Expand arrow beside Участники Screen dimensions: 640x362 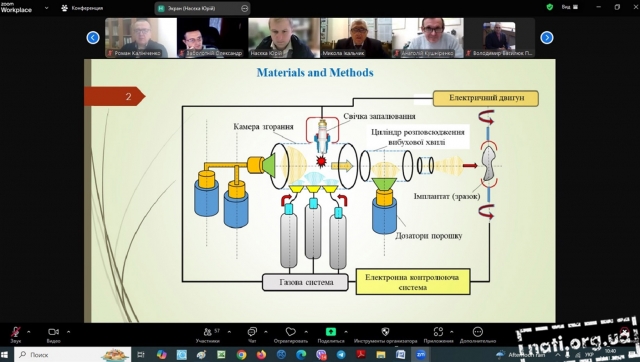click(x=229, y=332)
